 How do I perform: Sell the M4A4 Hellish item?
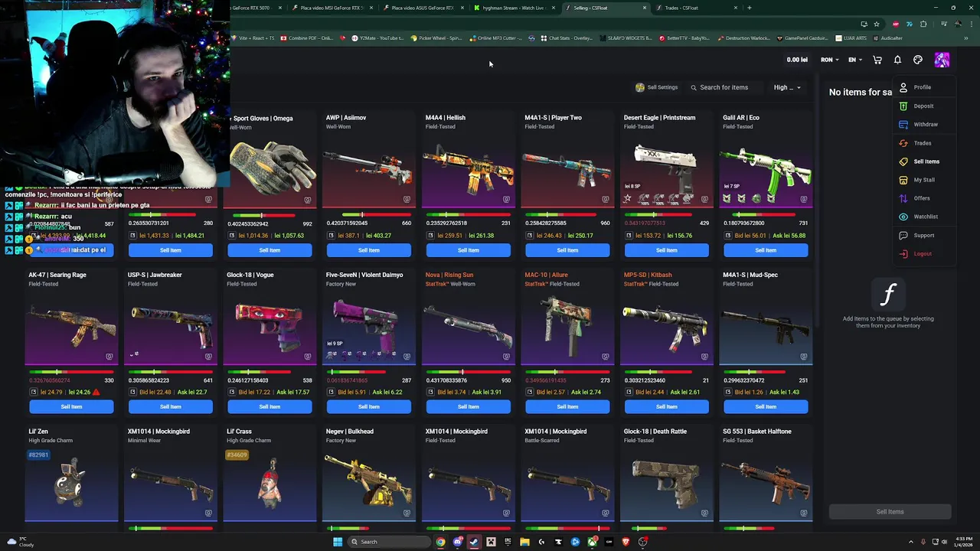click(x=468, y=250)
